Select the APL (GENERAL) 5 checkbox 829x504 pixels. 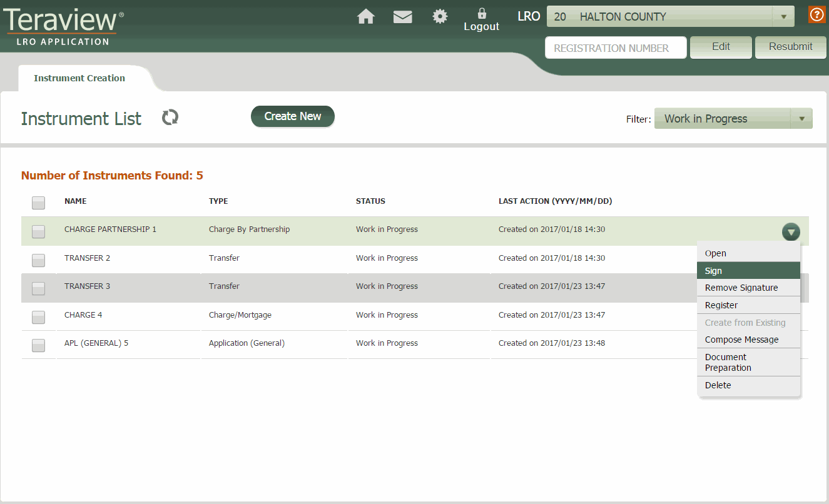[39, 345]
